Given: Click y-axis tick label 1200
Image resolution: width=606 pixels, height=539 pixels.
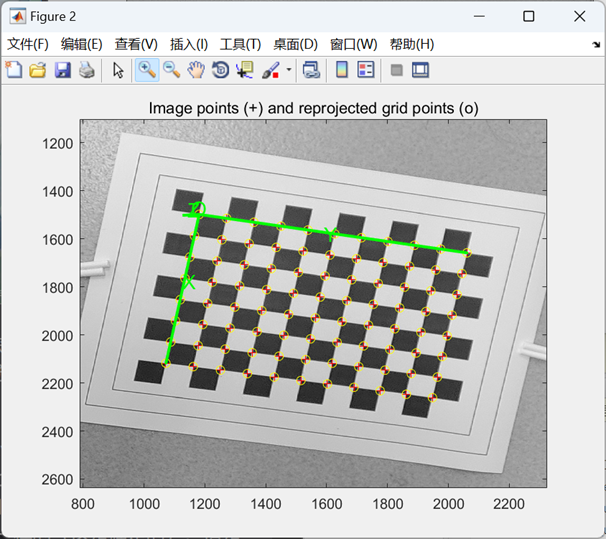Looking at the screenshot, I should pos(58,144).
